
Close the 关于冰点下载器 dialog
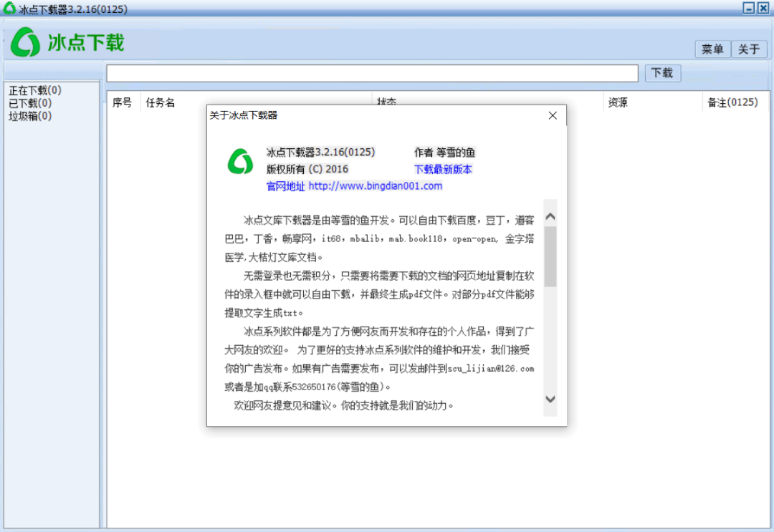click(552, 115)
